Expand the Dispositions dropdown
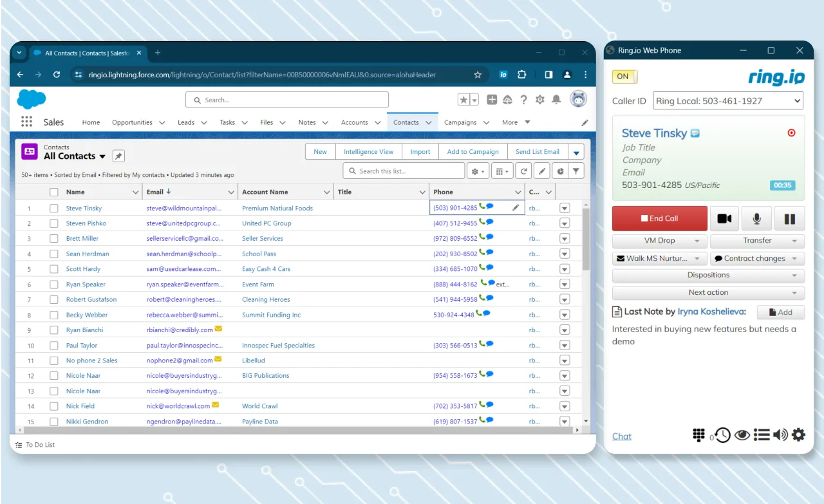Image resolution: width=824 pixels, height=504 pixels. tap(708, 275)
